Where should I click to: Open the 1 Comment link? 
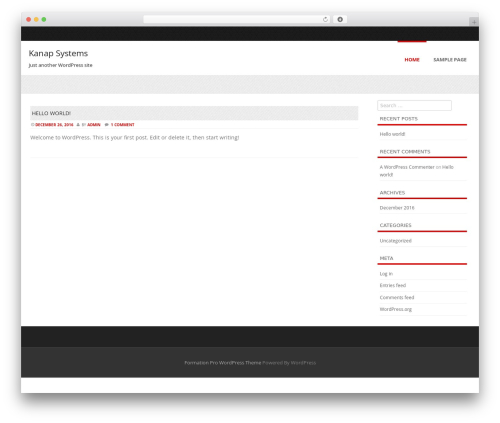pyautogui.click(x=122, y=125)
